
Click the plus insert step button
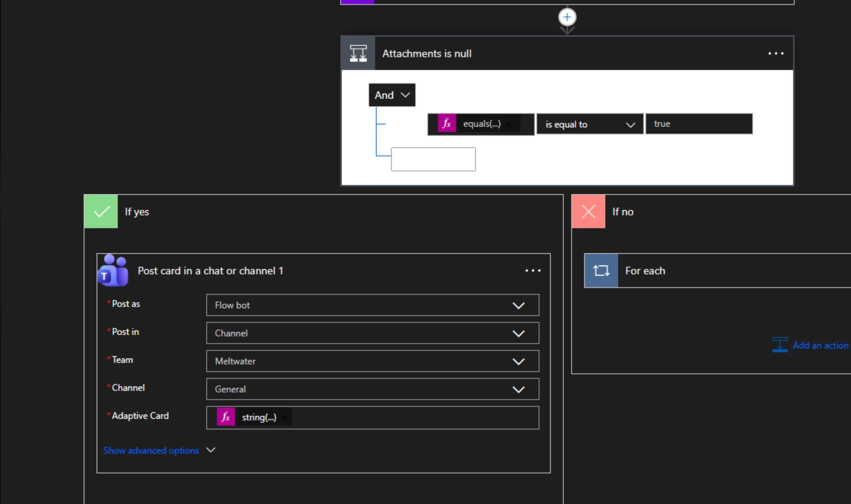pos(567,17)
